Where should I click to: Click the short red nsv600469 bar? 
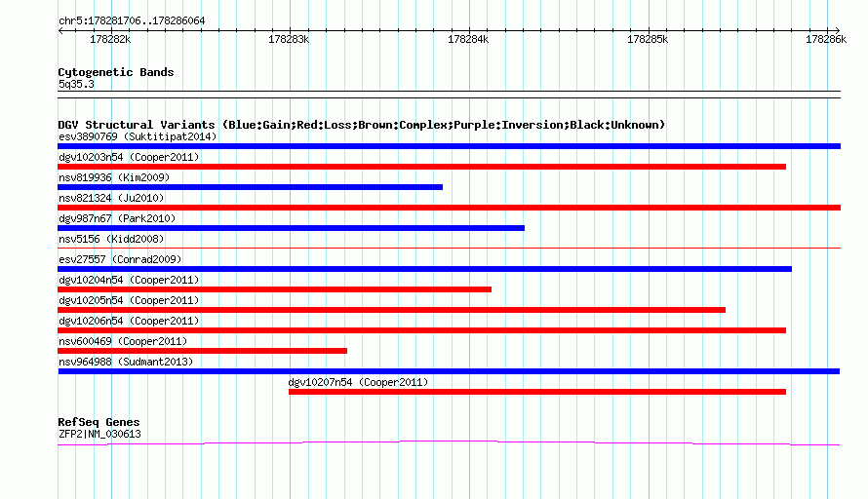202,351
